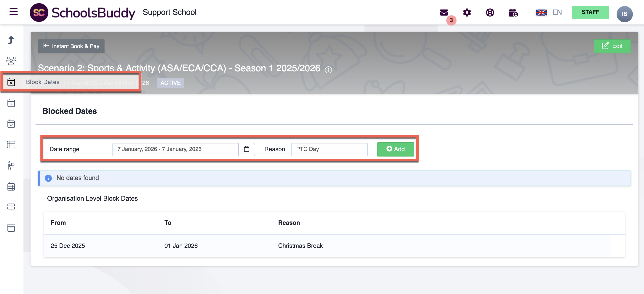Image resolution: width=644 pixels, height=294 pixels.
Task: Click the support lifebuoy icon
Action: (490, 12)
